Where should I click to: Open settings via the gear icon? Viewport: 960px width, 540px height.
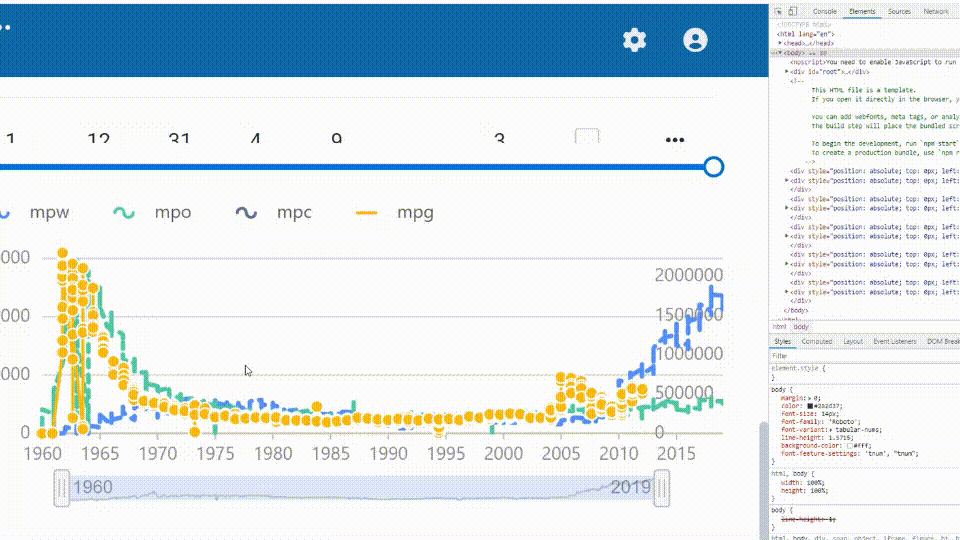[634, 40]
